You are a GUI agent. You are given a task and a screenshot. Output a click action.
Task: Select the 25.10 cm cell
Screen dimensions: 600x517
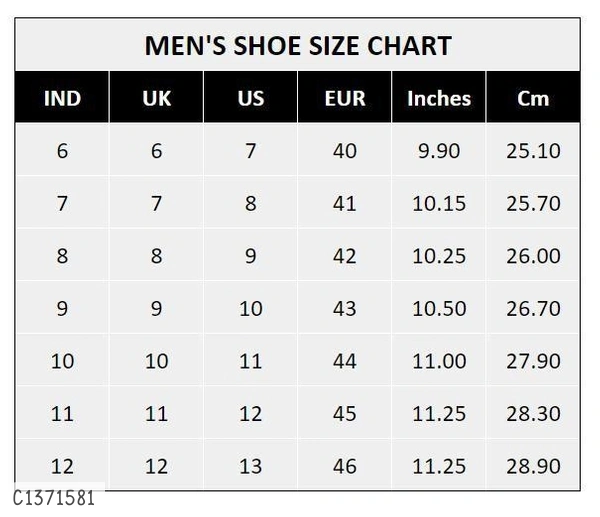533,152
